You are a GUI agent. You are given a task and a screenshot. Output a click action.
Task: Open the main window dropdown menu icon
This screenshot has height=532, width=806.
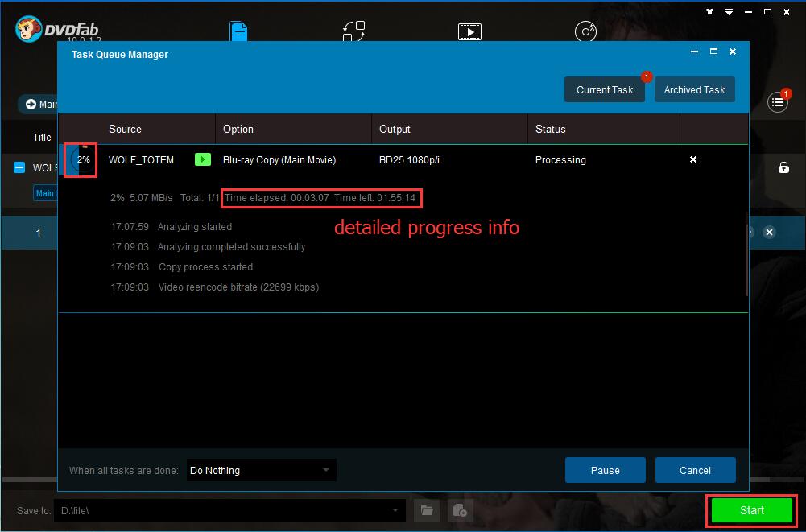(729, 12)
